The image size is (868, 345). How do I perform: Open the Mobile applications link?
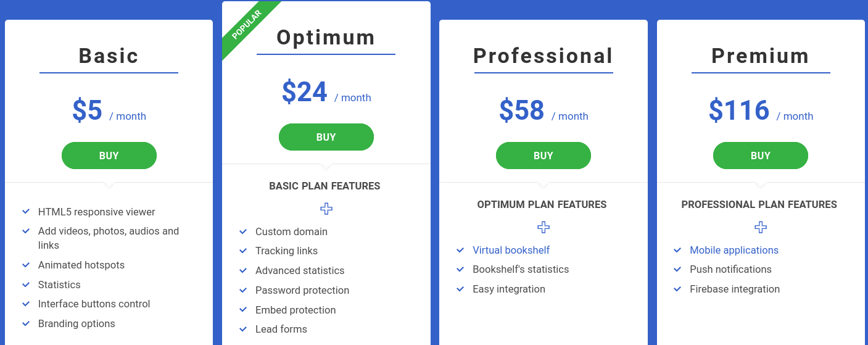734,250
